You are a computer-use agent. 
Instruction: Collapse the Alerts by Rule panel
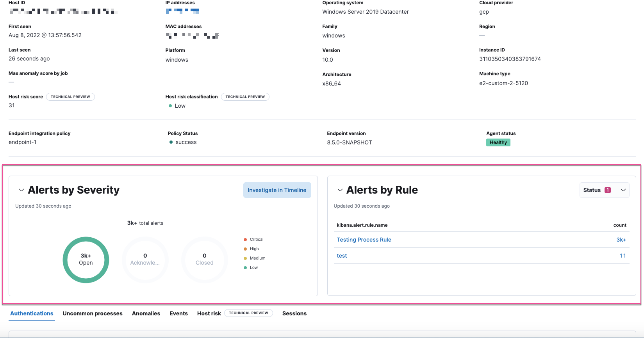pyautogui.click(x=340, y=190)
